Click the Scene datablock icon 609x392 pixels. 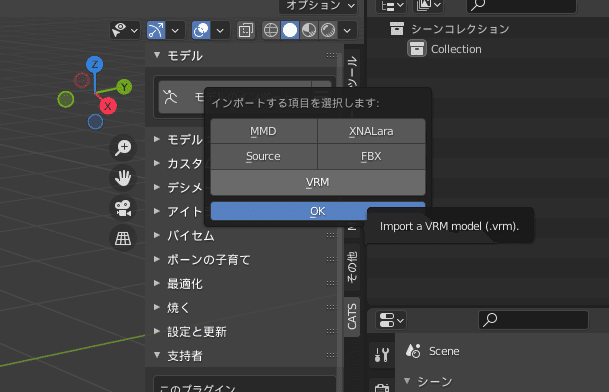(x=413, y=351)
